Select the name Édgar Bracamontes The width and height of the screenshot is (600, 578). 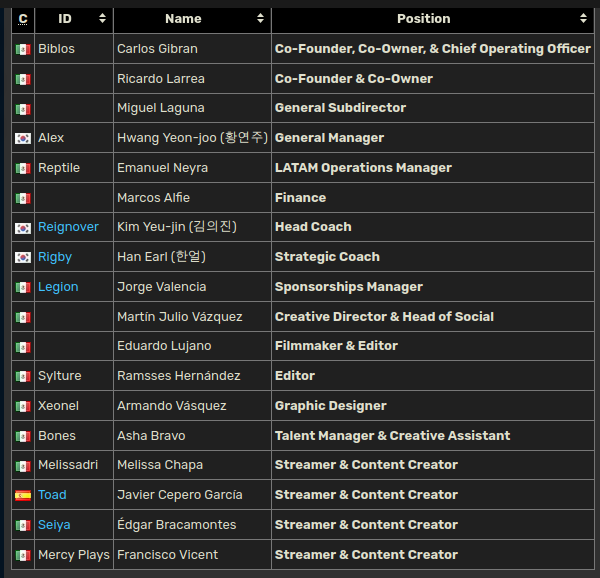[177, 525]
